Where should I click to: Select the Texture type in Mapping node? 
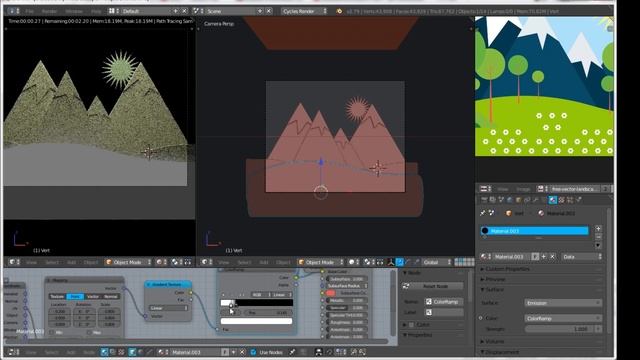58,296
